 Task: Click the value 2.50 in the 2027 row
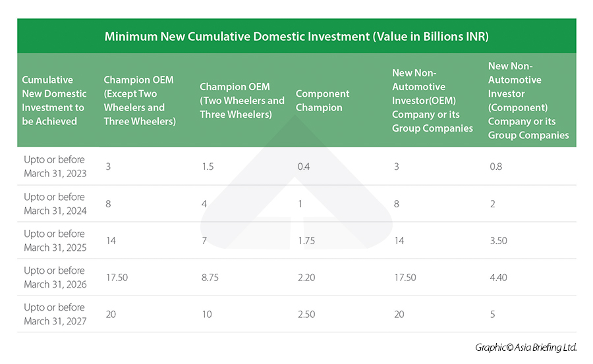pos(306,315)
